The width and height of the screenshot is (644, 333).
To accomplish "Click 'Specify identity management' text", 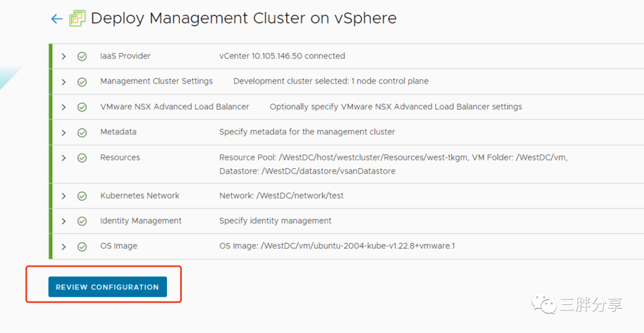I will (275, 221).
